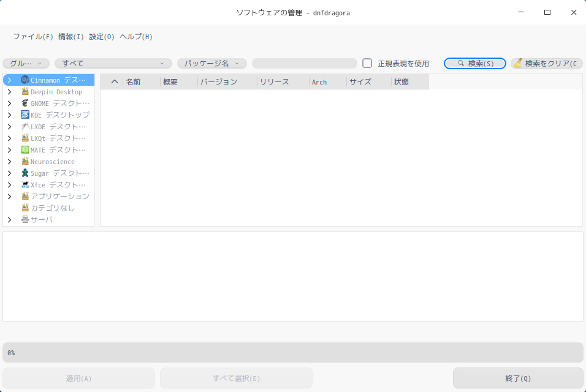This screenshot has width=586, height=392.
Task: Click the 検索(S) search button
Action: [x=475, y=64]
